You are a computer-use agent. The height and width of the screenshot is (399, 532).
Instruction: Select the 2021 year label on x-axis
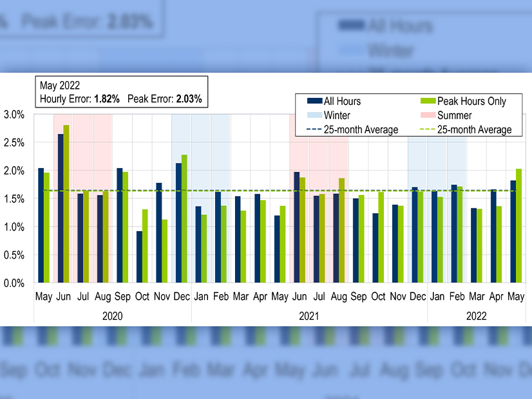pyautogui.click(x=309, y=317)
